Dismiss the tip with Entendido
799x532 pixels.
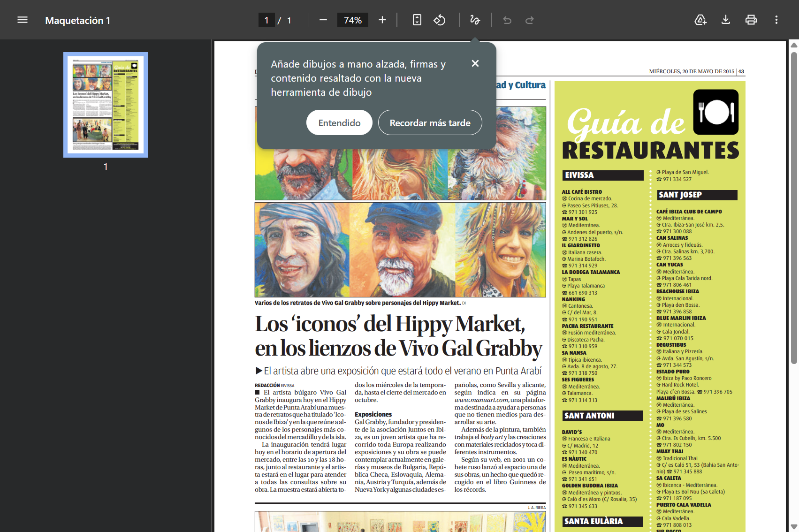tap(339, 122)
